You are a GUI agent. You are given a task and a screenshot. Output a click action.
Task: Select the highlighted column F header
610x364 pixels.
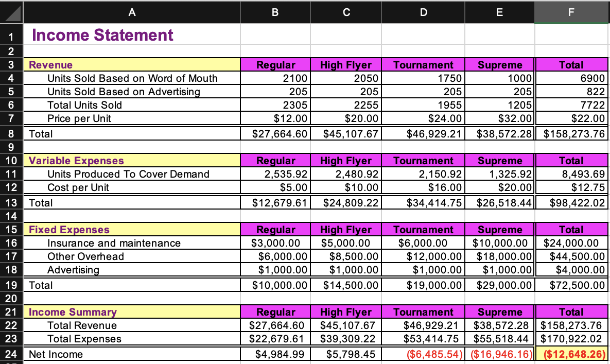571,13
